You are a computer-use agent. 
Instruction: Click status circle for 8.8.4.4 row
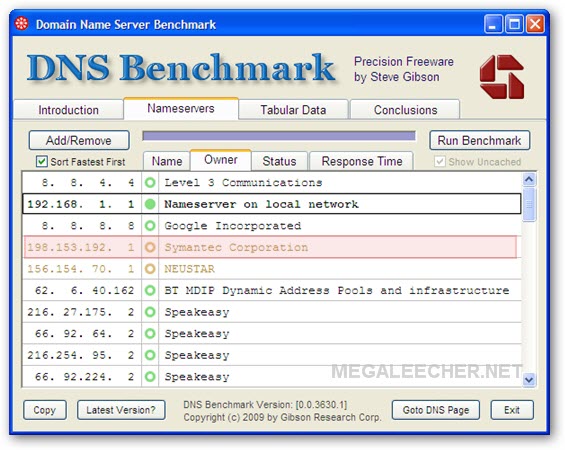coord(150,183)
